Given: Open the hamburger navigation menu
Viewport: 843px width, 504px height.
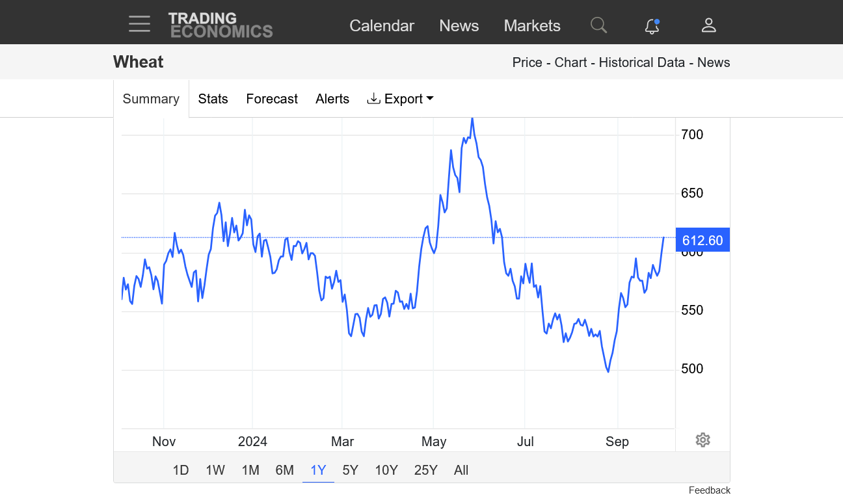Looking at the screenshot, I should [139, 25].
